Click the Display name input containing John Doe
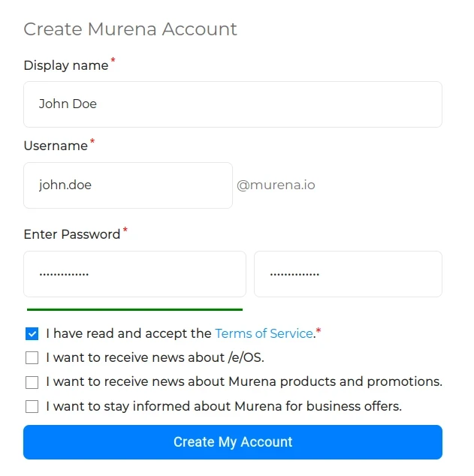The width and height of the screenshot is (474, 476). (233, 104)
